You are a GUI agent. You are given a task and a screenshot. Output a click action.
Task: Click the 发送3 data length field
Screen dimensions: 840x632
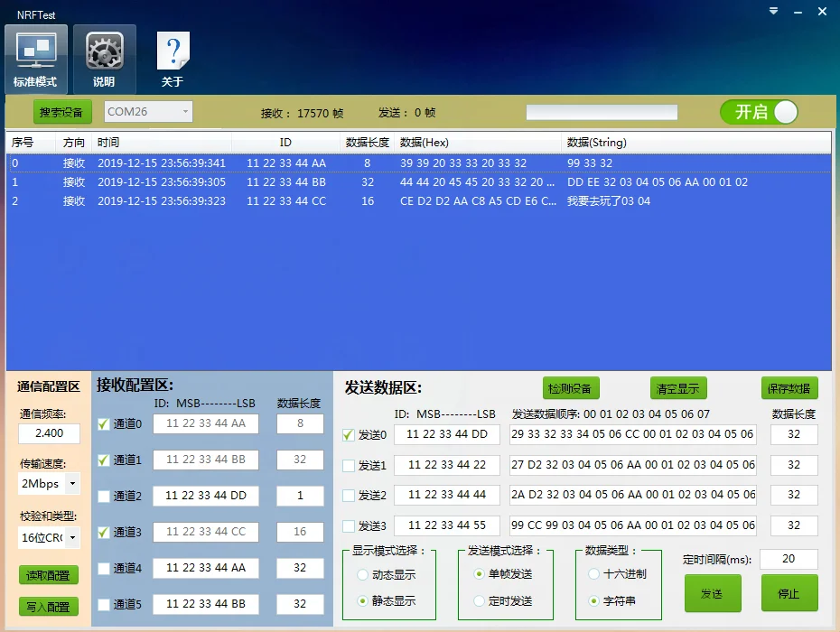(794, 525)
